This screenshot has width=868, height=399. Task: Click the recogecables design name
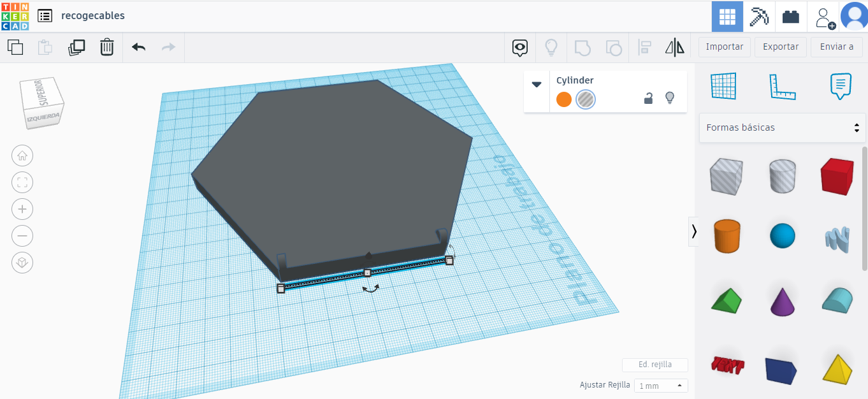(93, 15)
